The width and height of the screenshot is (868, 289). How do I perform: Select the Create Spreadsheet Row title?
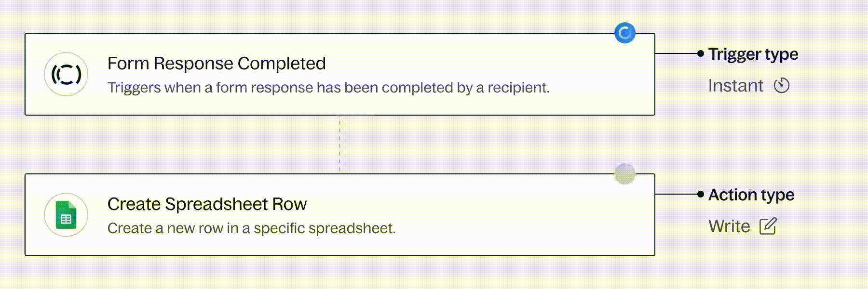(x=207, y=204)
